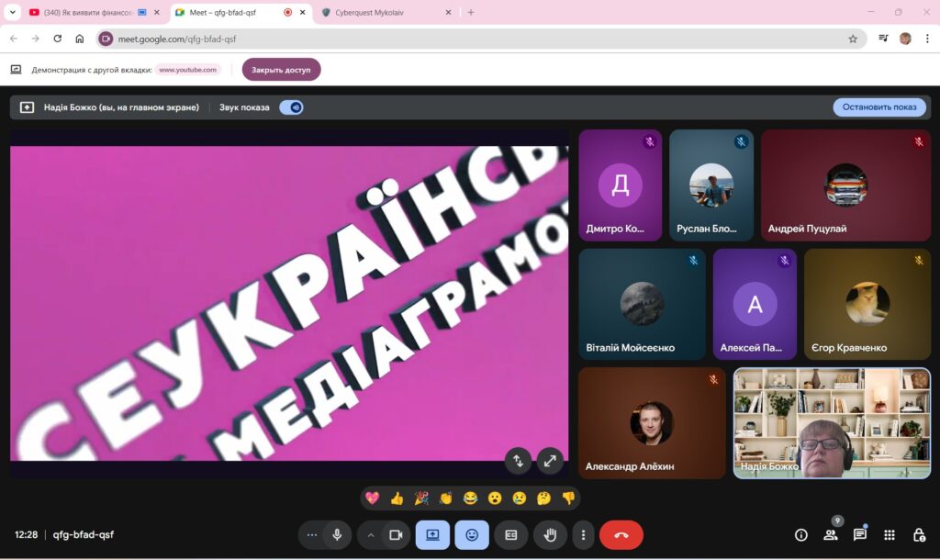Click the Закрыть доступ button
Screen dimensions: 940x560
click(x=281, y=70)
